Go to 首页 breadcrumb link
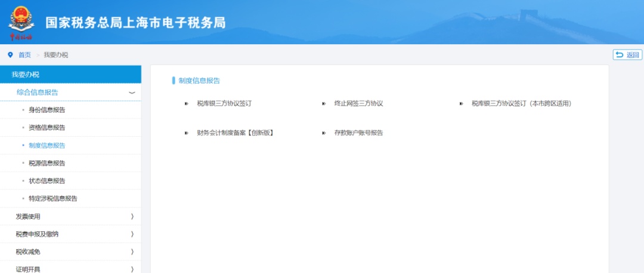The width and height of the screenshot is (644, 273). pyautogui.click(x=24, y=55)
